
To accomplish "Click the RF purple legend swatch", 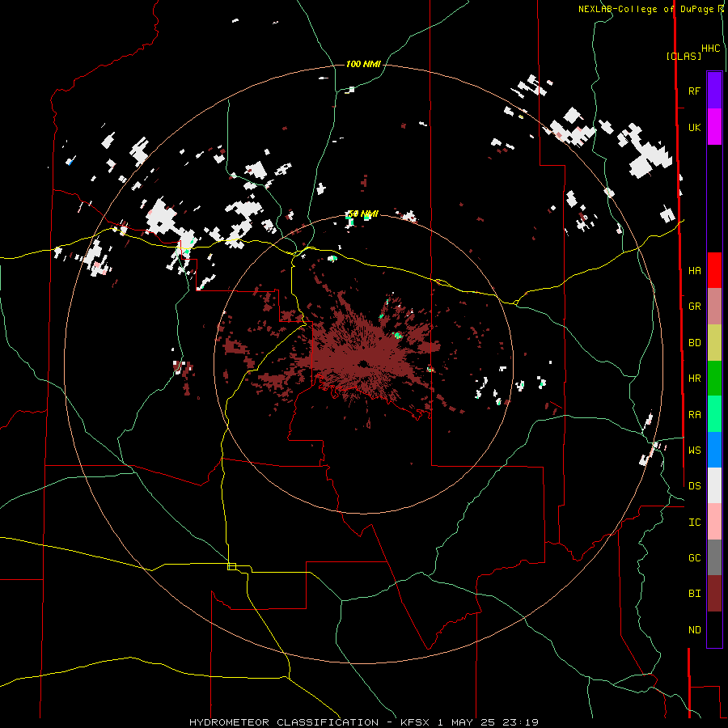I will pyautogui.click(x=714, y=91).
